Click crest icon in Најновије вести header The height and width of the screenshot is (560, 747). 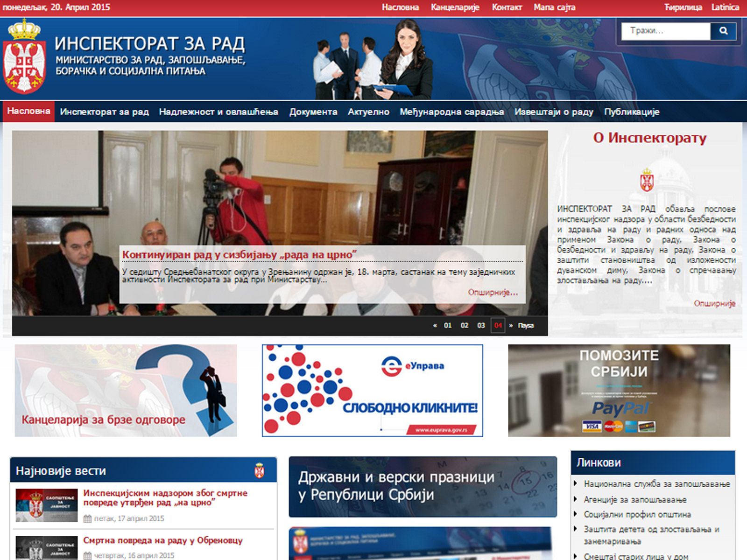point(259,470)
